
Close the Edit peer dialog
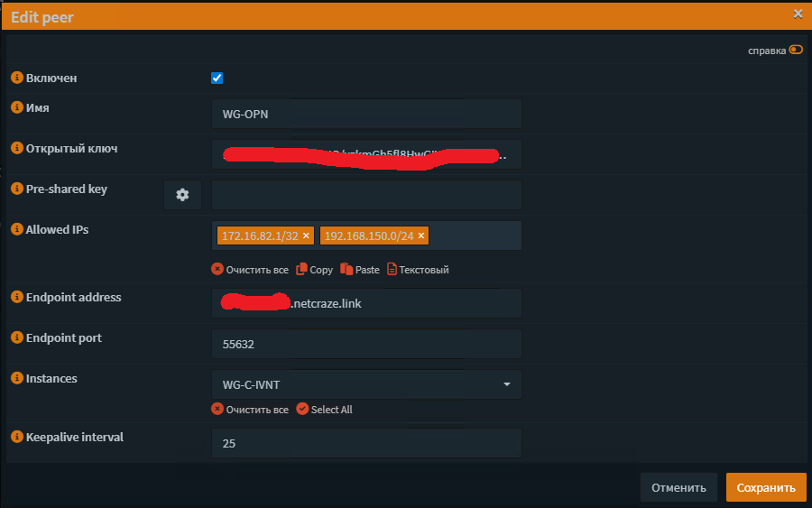pos(798,14)
